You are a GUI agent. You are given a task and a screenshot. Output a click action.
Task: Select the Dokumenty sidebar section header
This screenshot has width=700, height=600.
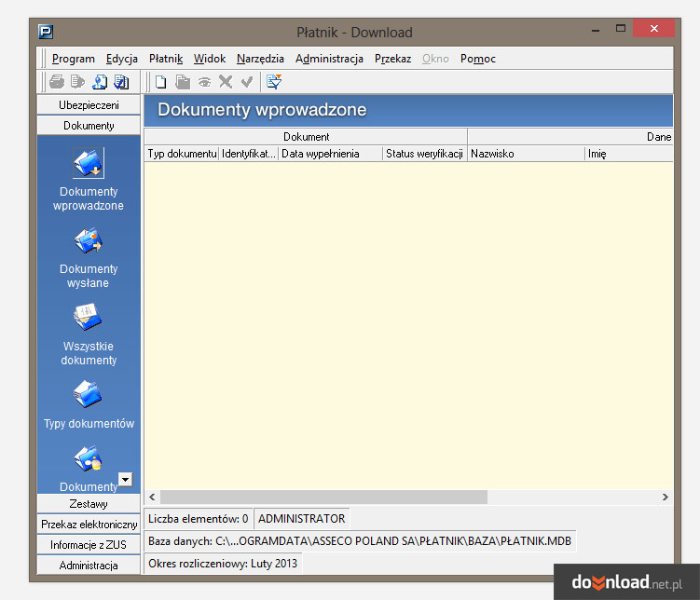[x=89, y=126]
